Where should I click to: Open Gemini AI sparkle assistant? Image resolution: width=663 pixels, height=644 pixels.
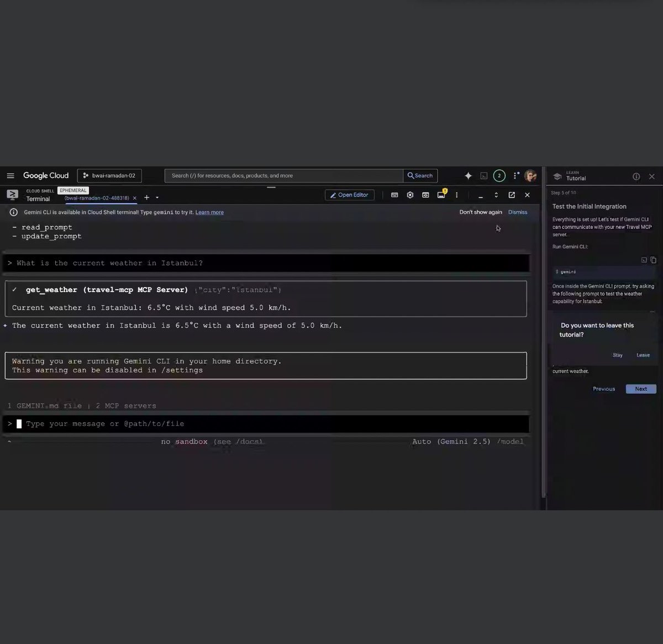[x=469, y=176]
